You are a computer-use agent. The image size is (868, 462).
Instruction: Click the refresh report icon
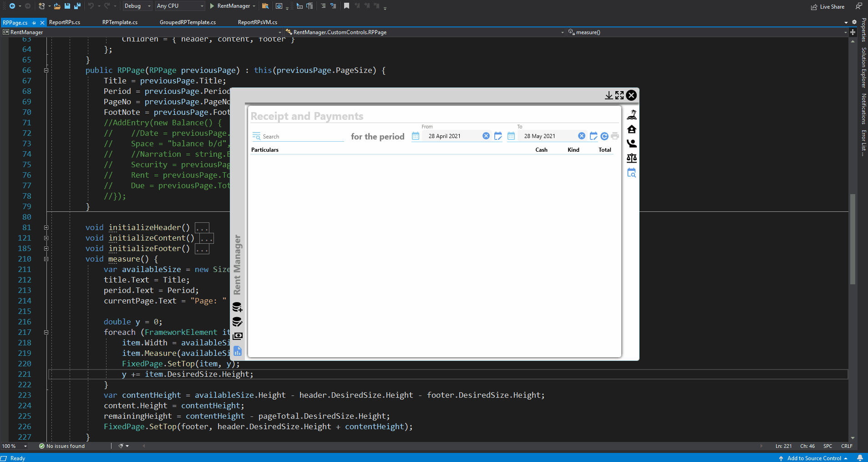(604, 136)
